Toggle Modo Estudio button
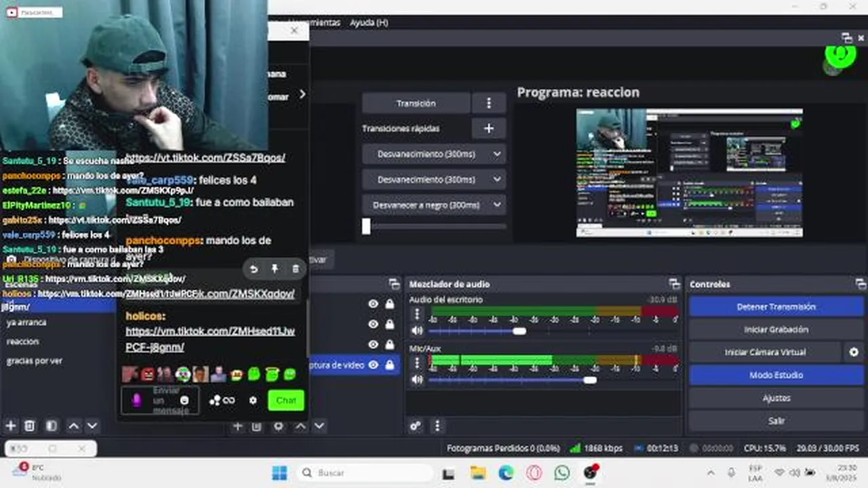 coord(776,375)
